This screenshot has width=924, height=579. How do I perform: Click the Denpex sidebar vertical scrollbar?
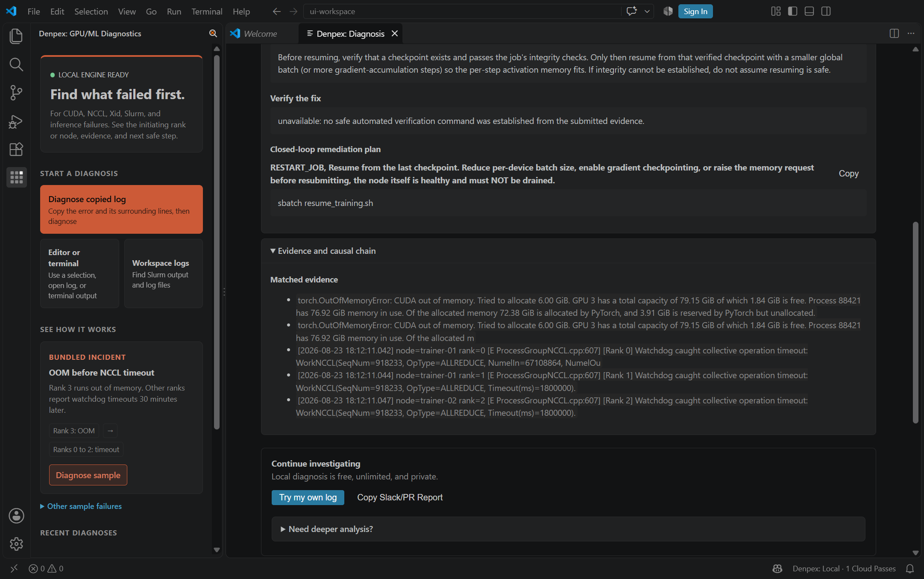(x=217, y=242)
